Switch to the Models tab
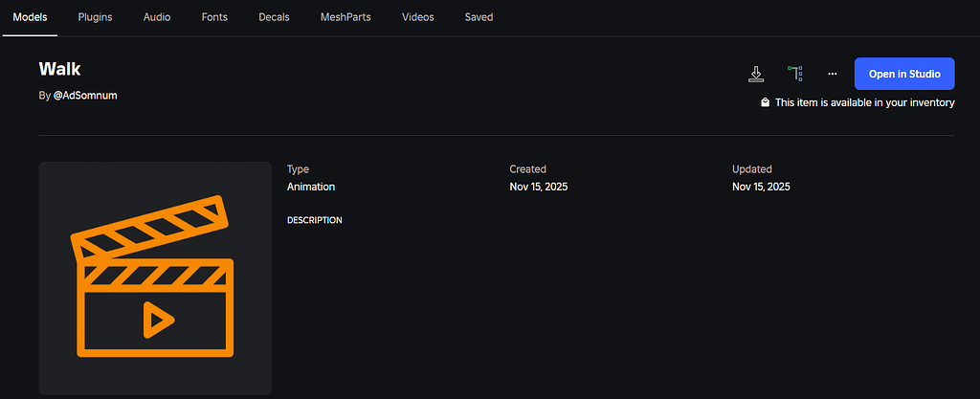Image resolution: width=980 pixels, height=399 pixels. (30, 17)
